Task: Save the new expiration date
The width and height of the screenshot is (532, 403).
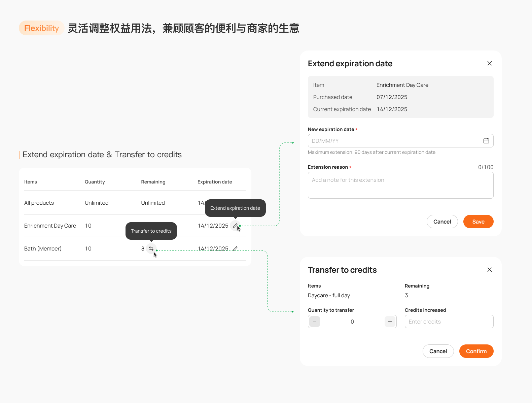Action: tap(478, 222)
